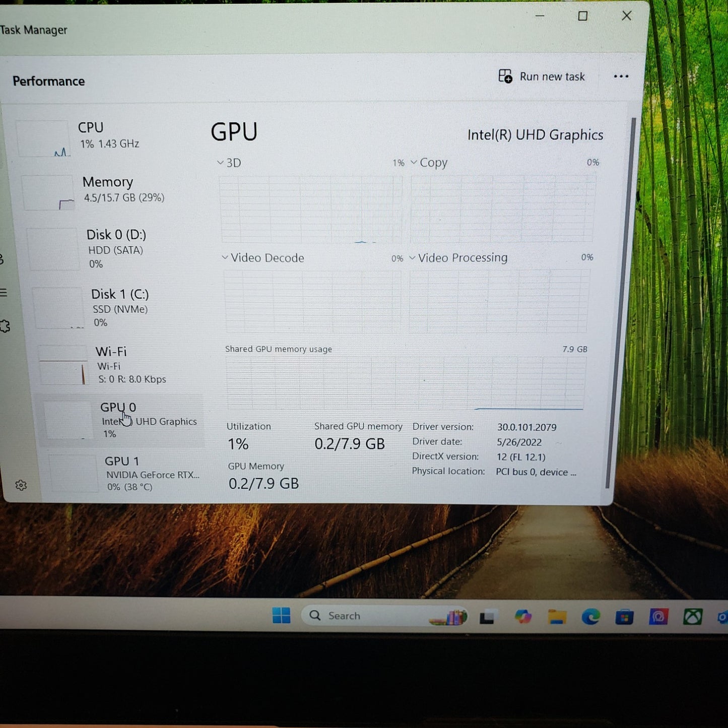Open the three-dots more options menu
Image resolution: width=728 pixels, height=728 pixels.
click(x=621, y=77)
